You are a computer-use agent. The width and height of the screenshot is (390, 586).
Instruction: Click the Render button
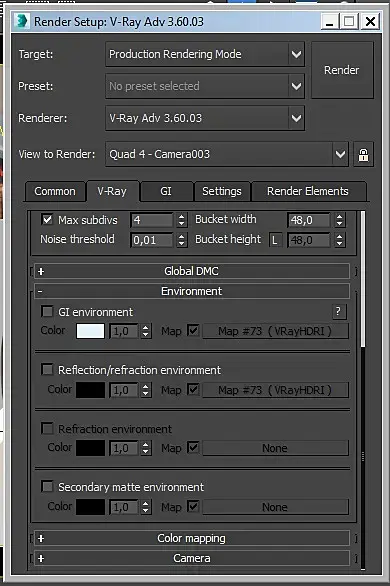tap(342, 70)
